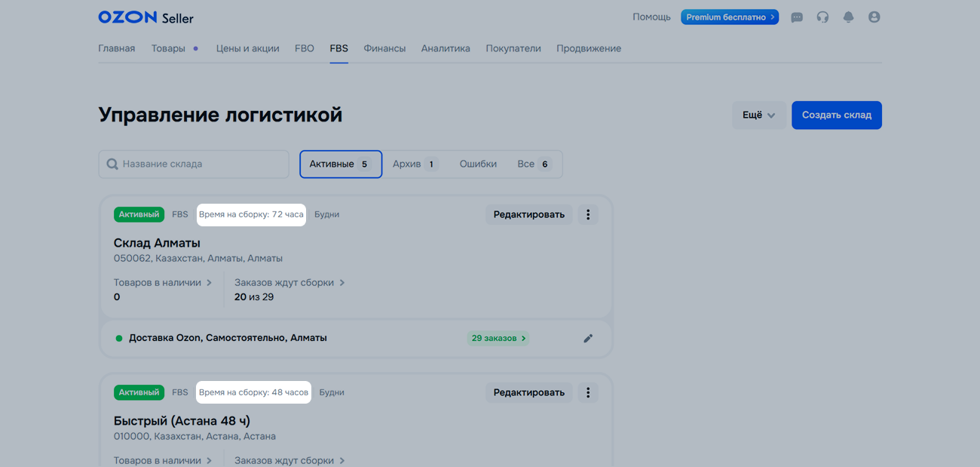The height and width of the screenshot is (467, 980).
Task: Go to the Аналитика section
Action: (446, 49)
